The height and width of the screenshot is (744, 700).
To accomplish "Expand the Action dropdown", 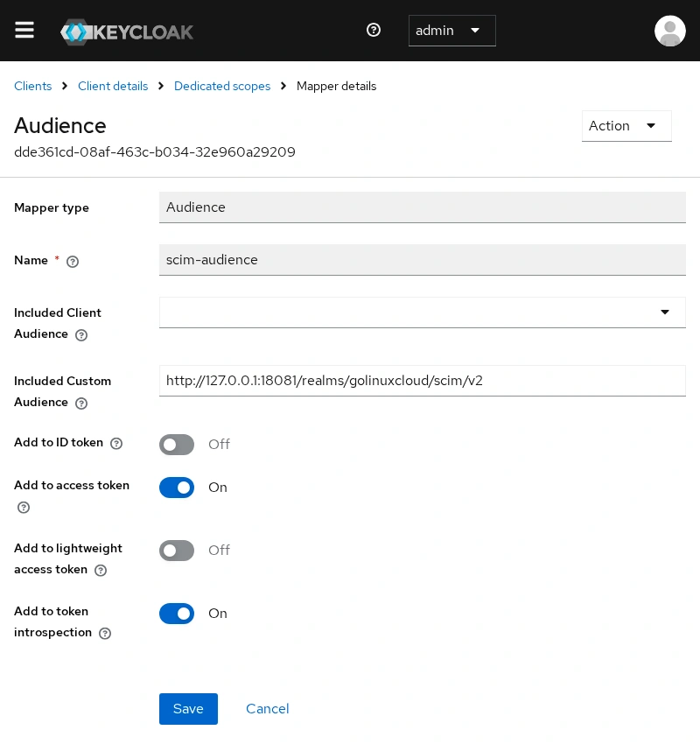I will click(626, 126).
